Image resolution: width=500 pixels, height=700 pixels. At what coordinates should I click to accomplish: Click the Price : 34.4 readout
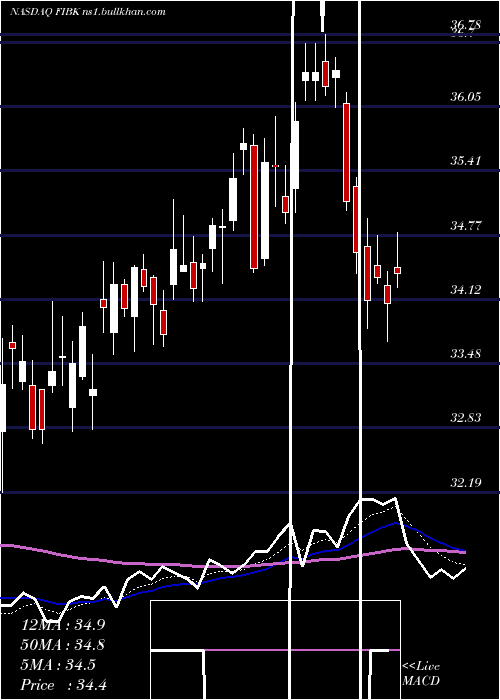point(63,685)
